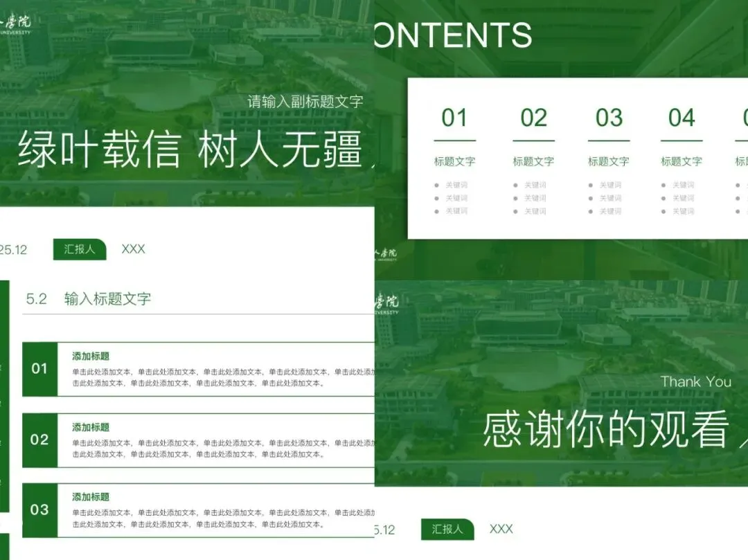Select 添加标题 in the row numbered 03
Screen dimensions: 748x560
(x=91, y=497)
